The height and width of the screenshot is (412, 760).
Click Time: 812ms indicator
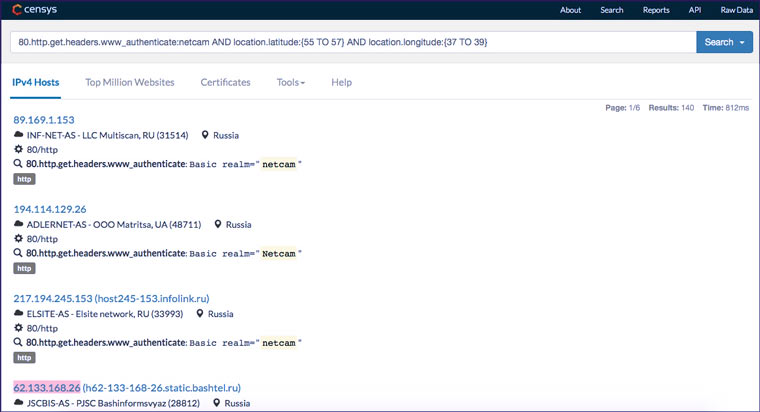[726, 108]
